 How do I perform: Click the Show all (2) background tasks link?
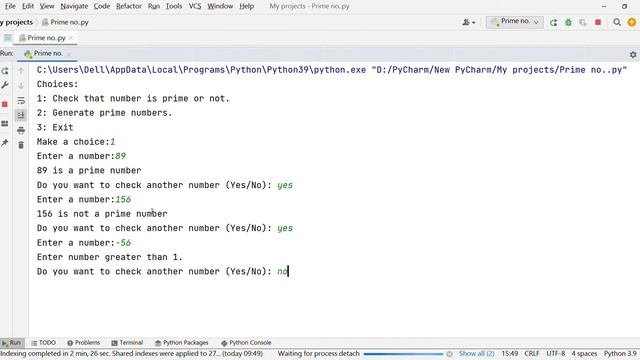tap(476, 353)
